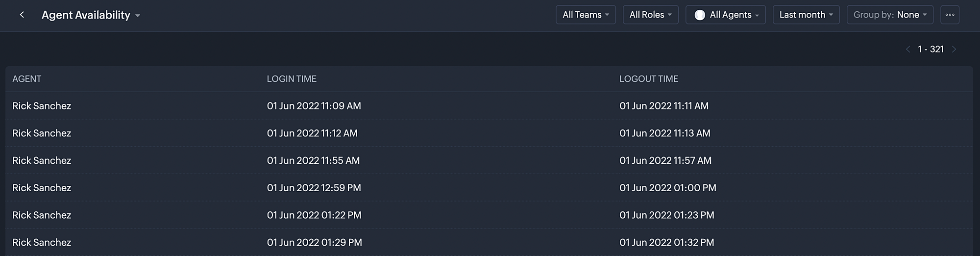980x256 pixels.
Task: Select the row with 11:12 AM login
Action: click(x=489, y=133)
